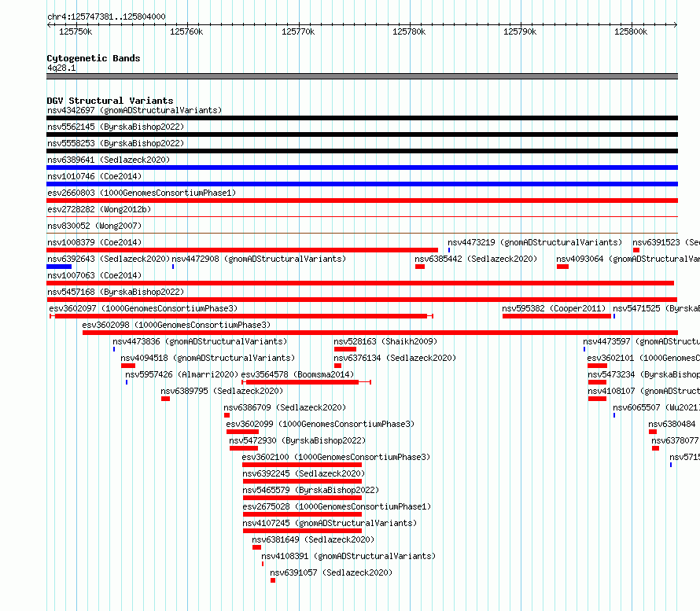Select esv3602098 (1000GenomesConsortiumPhase3) label
This screenshot has height=611, width=700.
tap(176, 325)
